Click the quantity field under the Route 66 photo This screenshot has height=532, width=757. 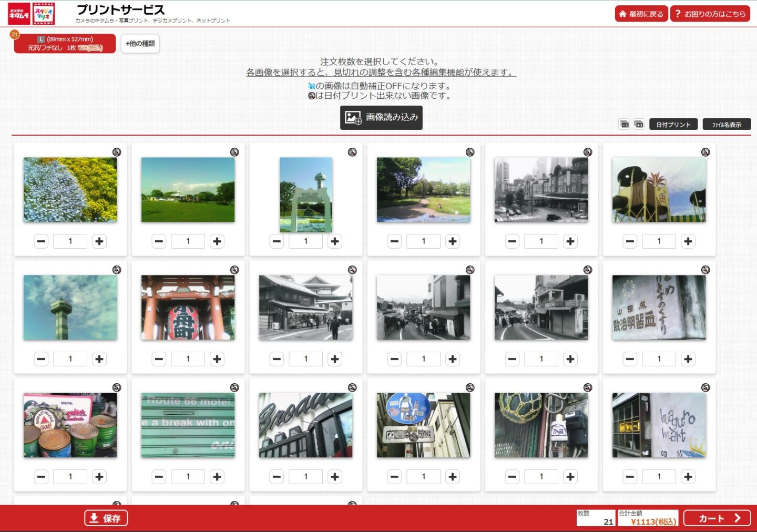188,477
